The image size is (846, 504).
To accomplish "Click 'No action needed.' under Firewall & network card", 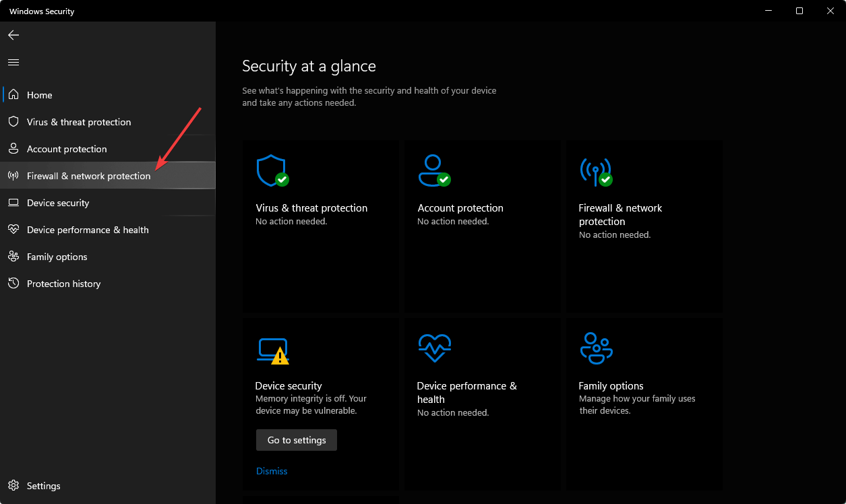I will coord(615,235).
